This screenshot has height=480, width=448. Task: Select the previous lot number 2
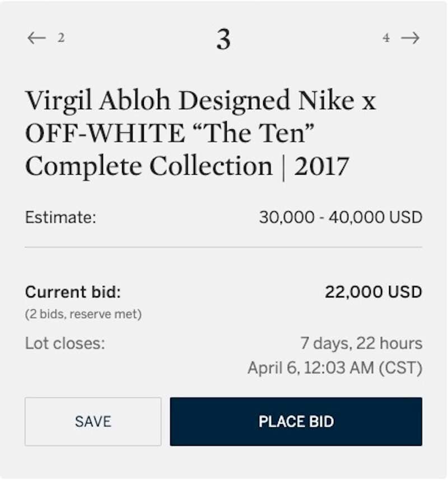click(x=61, y=38)
